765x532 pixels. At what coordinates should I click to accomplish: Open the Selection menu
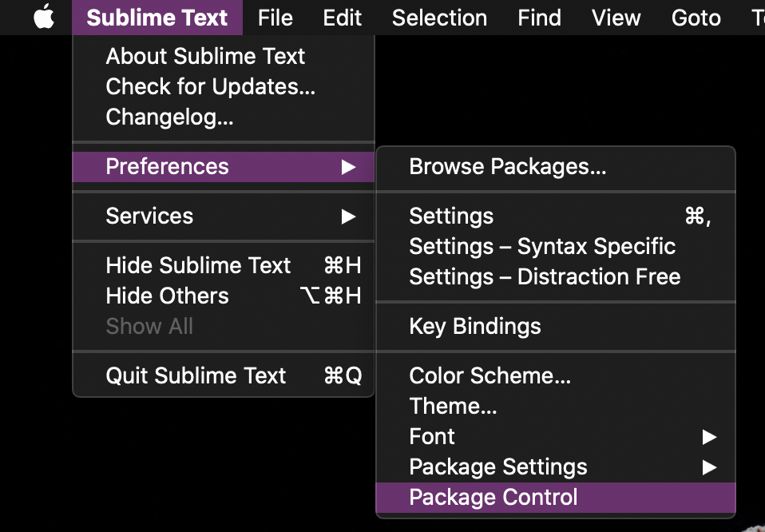[439, 18]
